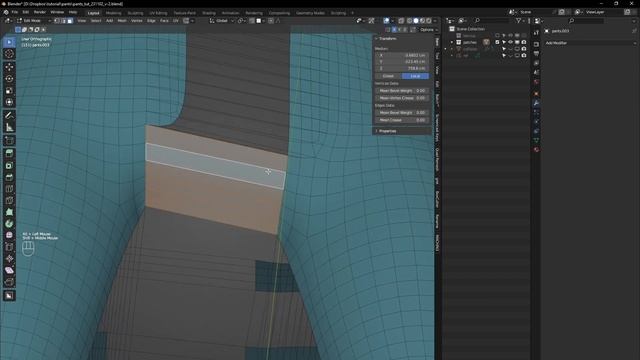Click the last tool icon in left toolbar

(x=9, y=296)
